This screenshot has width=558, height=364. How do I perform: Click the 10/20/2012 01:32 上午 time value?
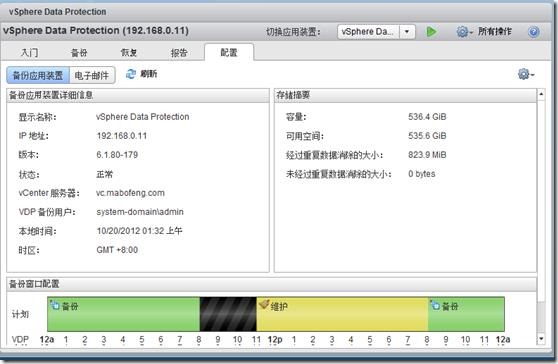(x=140, y=231)
